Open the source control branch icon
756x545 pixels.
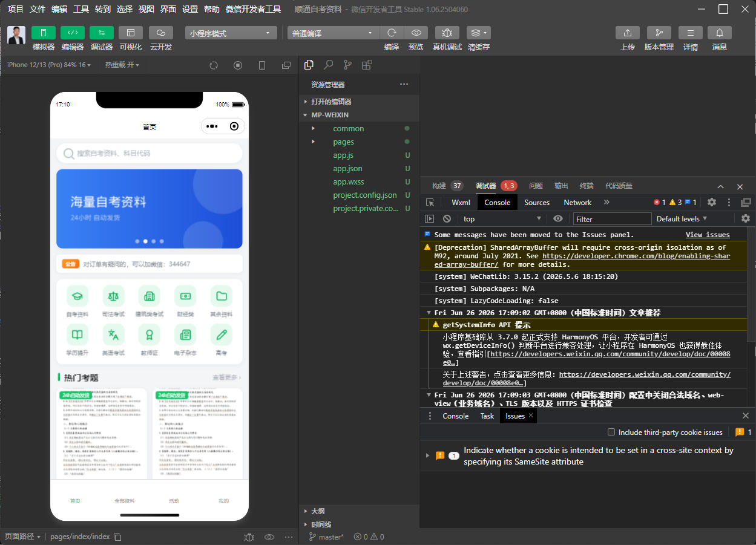click(347, 65)
